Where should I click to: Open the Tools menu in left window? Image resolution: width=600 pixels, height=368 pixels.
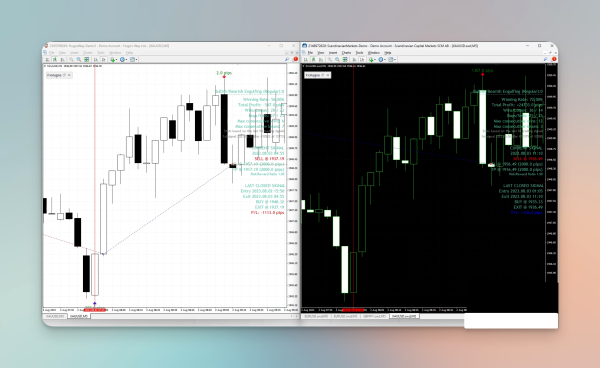(x=101, y=53)
